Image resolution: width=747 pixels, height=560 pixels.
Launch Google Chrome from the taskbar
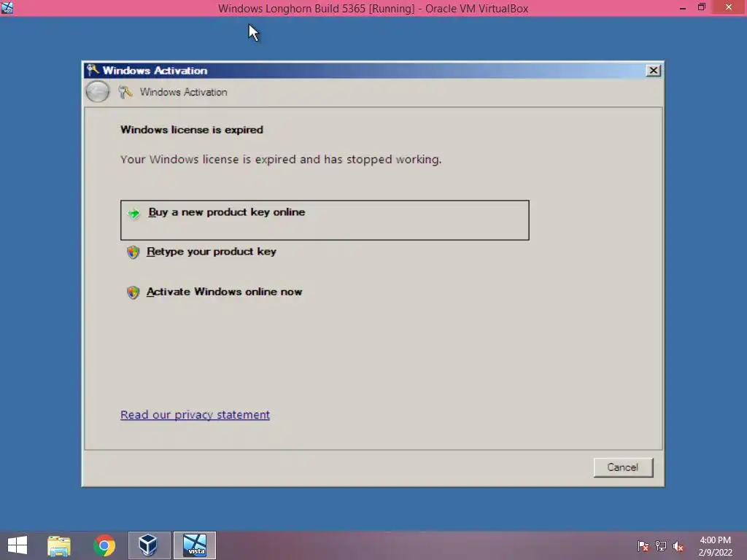[x=104, y=545]
